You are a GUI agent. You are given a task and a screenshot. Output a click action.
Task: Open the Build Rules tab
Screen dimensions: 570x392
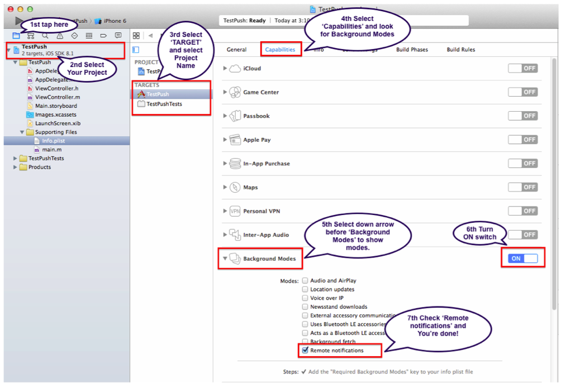pos(461,50)
